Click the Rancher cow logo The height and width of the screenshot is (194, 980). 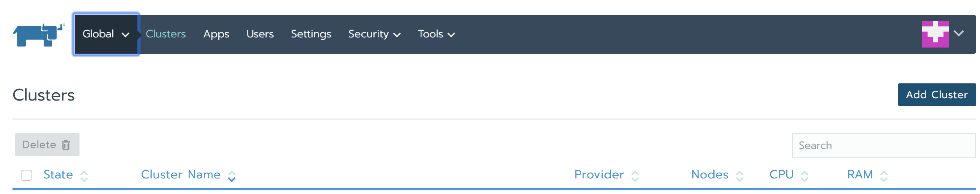[x=39, y=35]
